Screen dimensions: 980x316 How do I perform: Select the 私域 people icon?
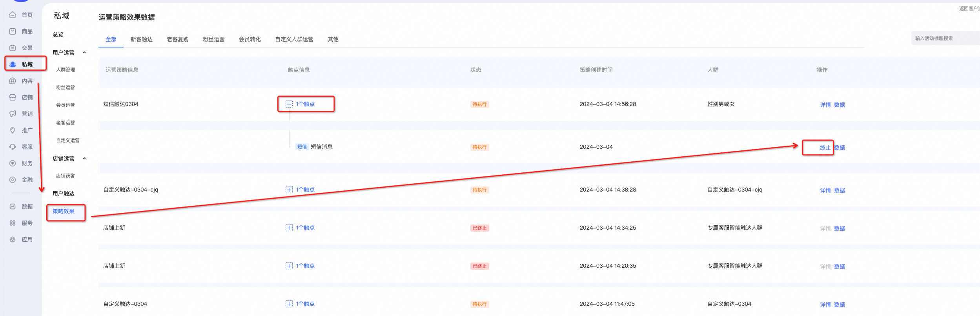[x=13, y=64]
